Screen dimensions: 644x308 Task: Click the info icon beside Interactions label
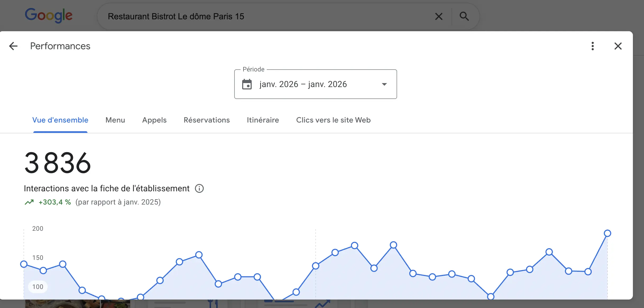click(x=199, y=188)
